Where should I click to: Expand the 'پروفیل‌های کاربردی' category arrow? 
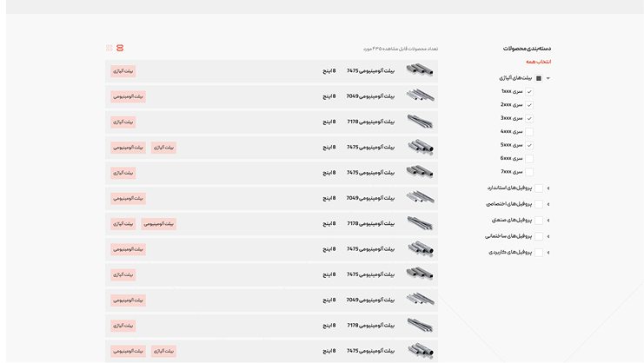548,252
